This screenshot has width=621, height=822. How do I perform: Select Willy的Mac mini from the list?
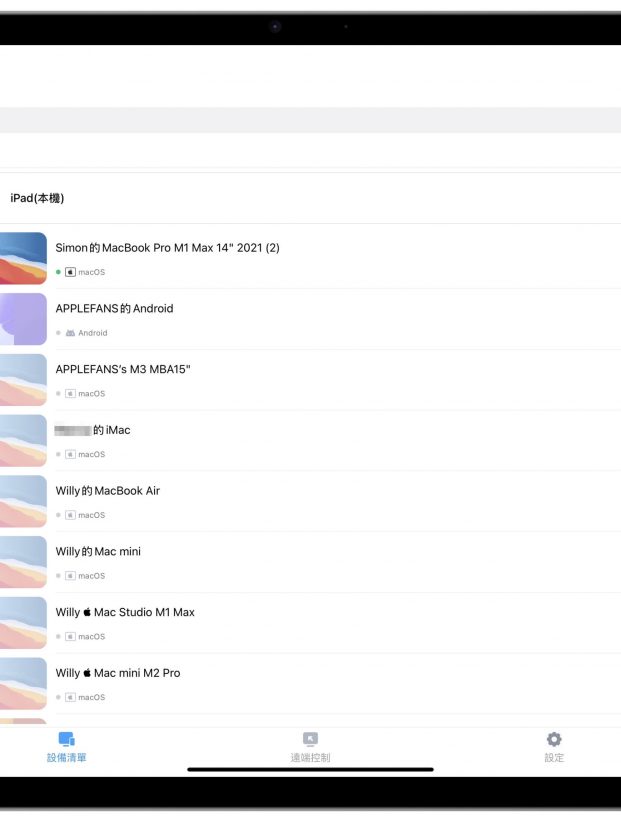click(x=98, y=552)
